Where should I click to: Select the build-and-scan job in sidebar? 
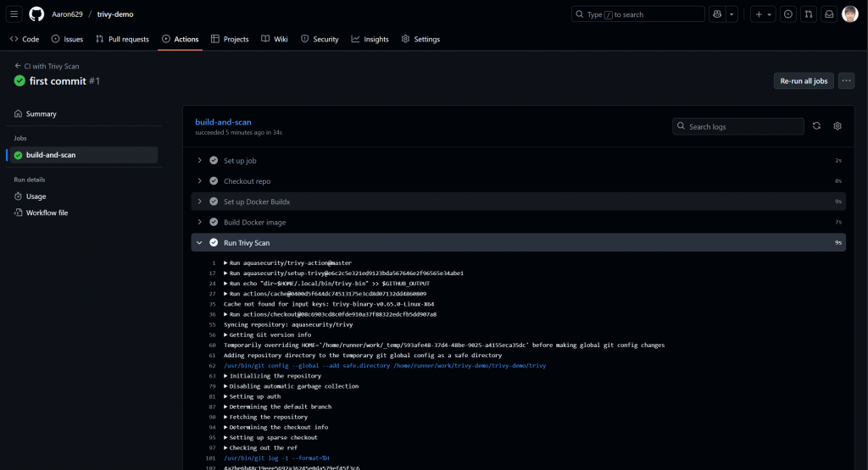coord(84,155)
